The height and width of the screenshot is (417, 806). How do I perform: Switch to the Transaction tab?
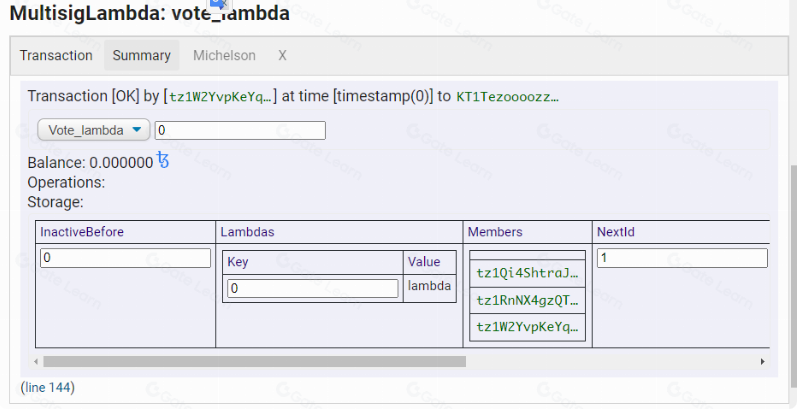(56, 56)
